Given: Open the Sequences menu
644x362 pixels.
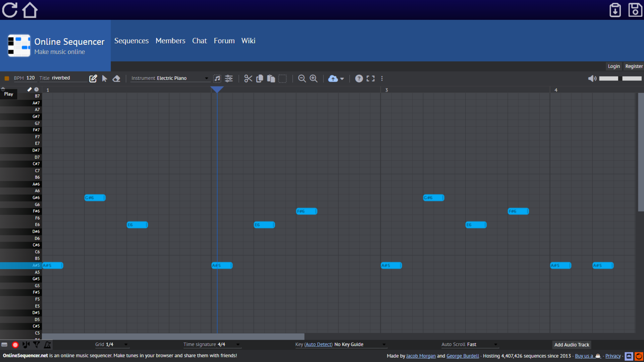Looking at the screenshot, I should point(131,41).
